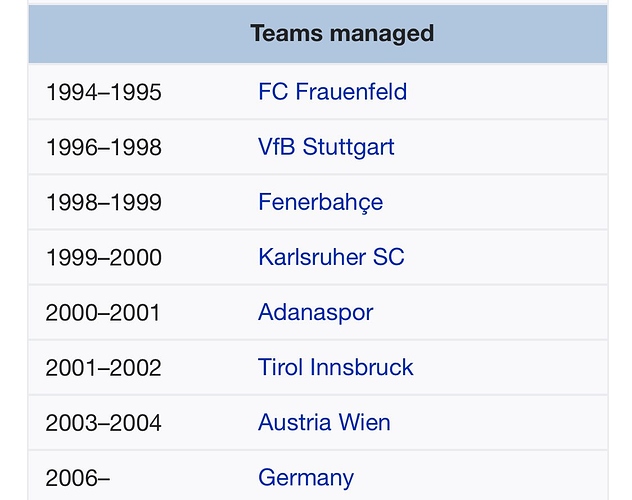Image resolution: width=632 pixels, height=500 pixels.
Task: Click the 1998–1999 date range
Action: pos(103,202)
